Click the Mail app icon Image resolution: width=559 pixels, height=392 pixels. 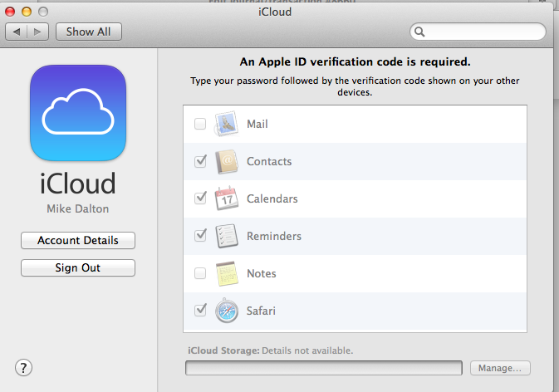click(x=227, y=124)
